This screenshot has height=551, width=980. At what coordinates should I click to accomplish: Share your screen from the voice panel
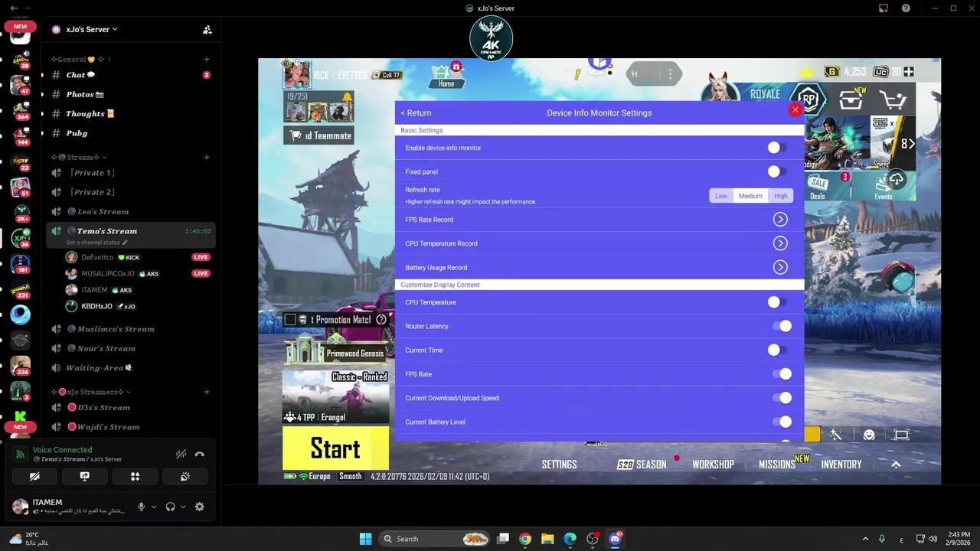click(x=84, y=476)
